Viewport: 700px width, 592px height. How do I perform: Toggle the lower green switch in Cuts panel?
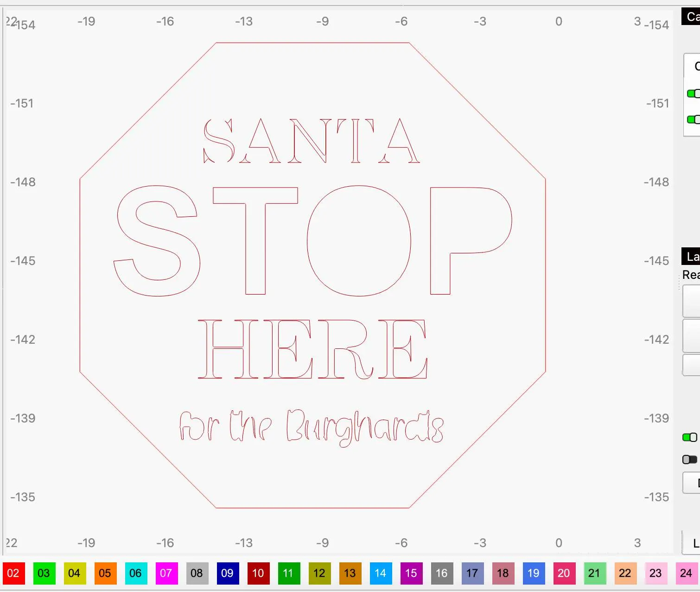tap(693, 120)
